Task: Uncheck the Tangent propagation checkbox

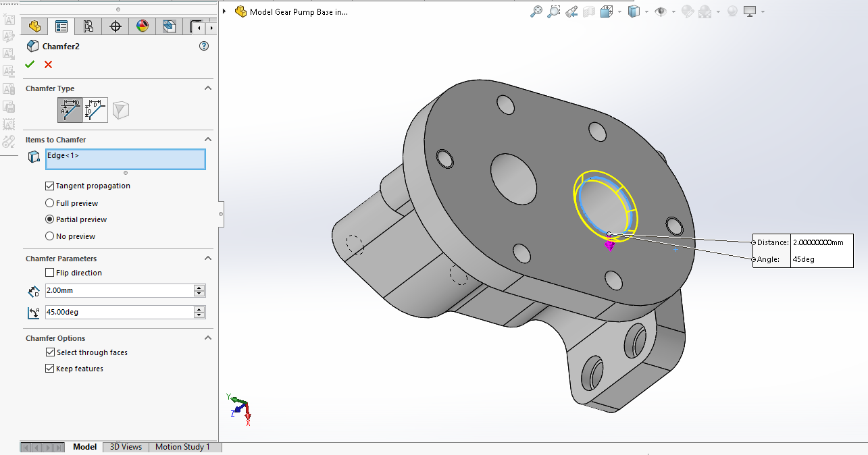Action: pyautogui.click(x=49, y=186)
